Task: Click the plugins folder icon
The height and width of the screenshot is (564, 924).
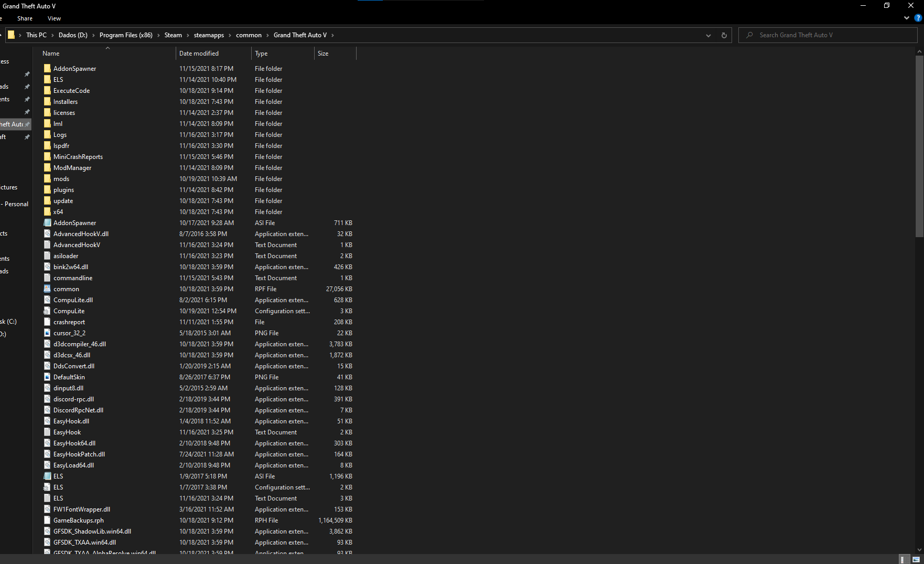Action: pyautogui.click(x=47, y=189)
